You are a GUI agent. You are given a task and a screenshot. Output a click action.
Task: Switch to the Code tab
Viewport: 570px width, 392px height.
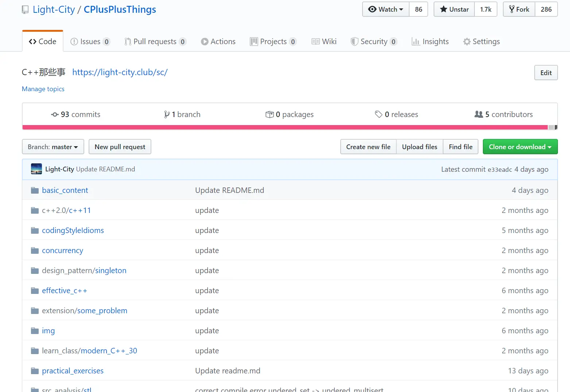coord(43,42)
